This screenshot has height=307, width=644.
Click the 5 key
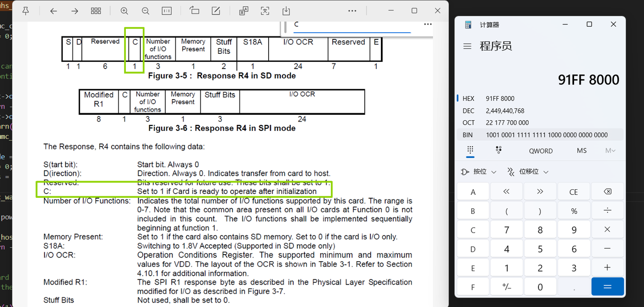pyautogui.click(x=540, y=249)
